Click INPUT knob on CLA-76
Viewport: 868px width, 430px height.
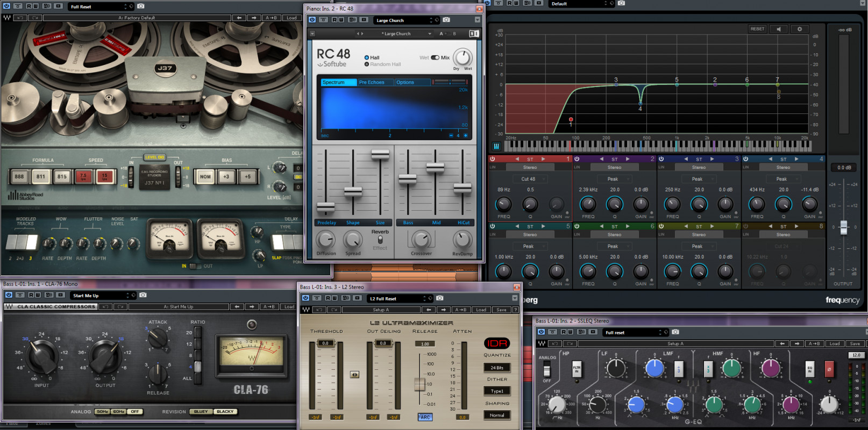[x=42, y=357]
